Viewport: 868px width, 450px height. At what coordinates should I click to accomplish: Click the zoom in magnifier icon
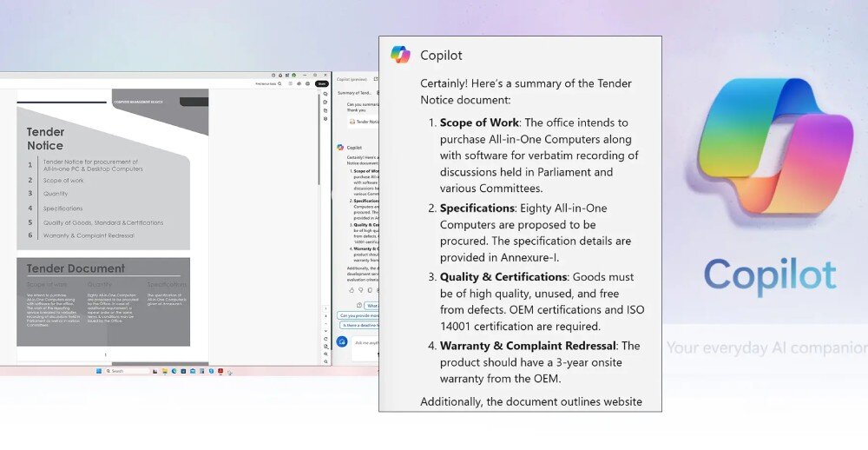325,354
